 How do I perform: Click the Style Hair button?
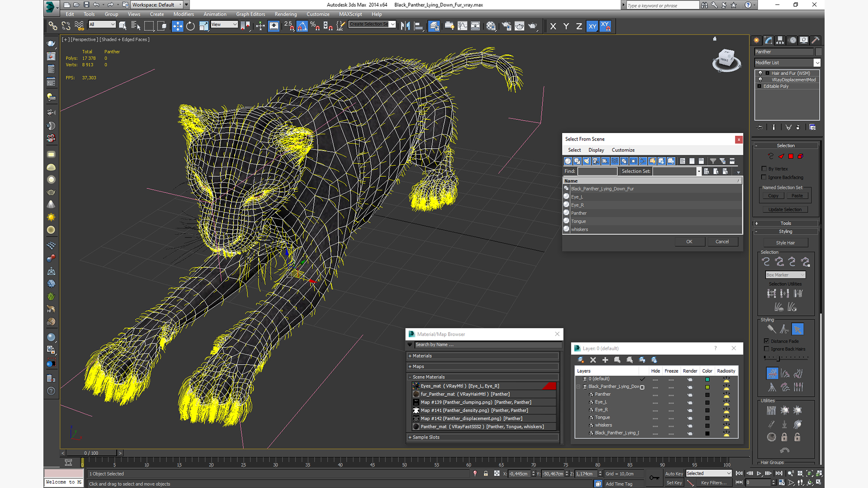pos(785,243)
